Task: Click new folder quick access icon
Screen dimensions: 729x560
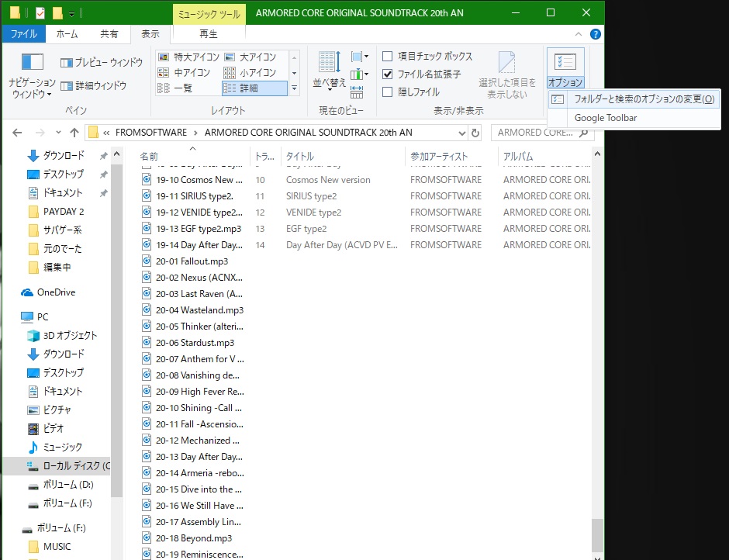Action: pyautogui.click(x=57, y=13)
